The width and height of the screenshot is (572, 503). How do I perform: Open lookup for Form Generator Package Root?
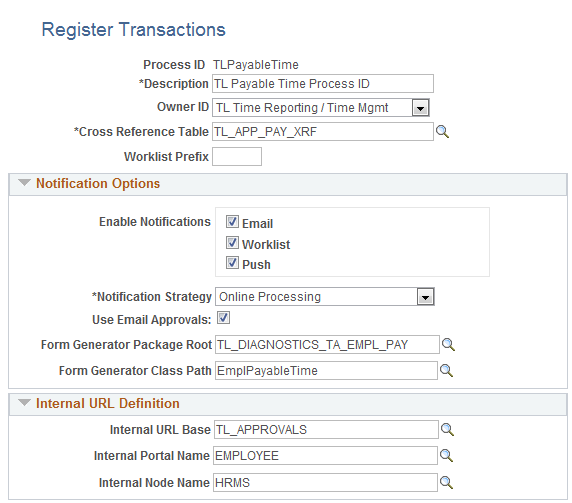448,345
